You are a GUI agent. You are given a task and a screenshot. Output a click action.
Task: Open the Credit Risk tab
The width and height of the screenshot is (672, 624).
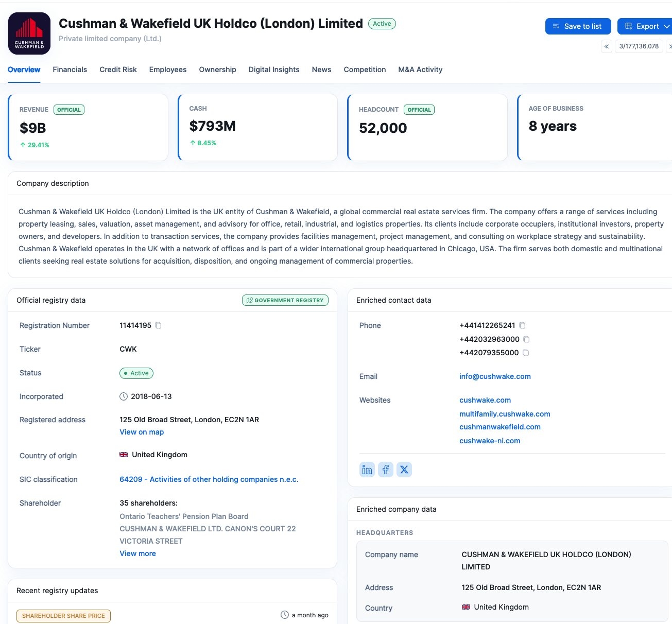tap(118, 70)
